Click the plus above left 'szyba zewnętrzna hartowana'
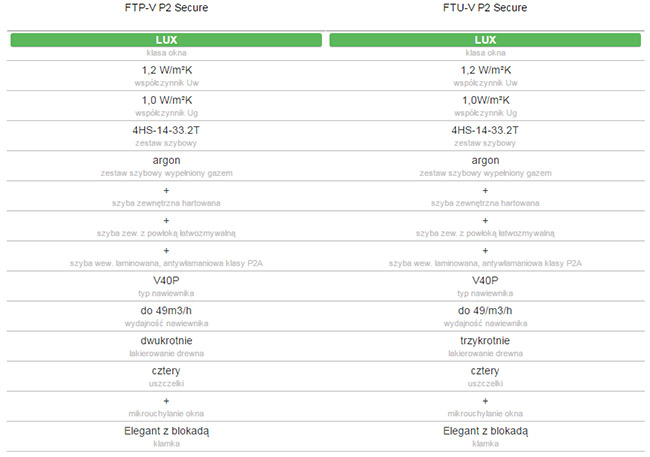 [166, 191]
